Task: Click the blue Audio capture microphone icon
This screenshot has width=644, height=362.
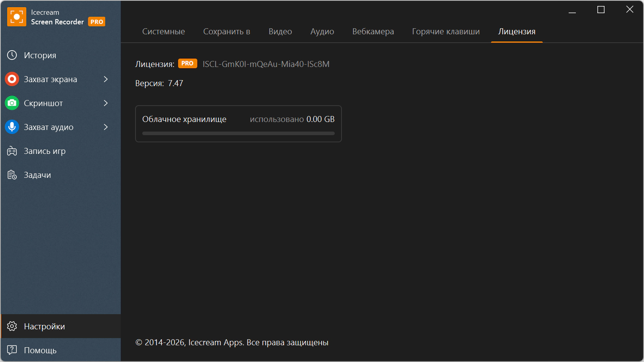Action: (12, 127)
